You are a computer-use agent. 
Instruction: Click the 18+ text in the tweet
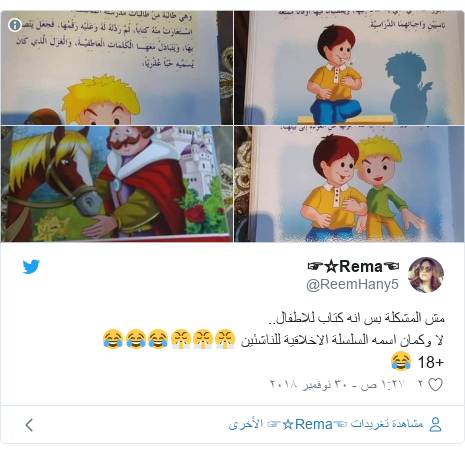coord(431,362)
